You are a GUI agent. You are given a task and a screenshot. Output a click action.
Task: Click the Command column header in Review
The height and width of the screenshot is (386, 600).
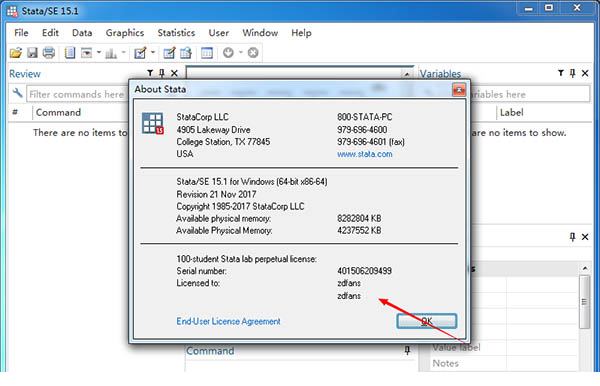point(58,112)
